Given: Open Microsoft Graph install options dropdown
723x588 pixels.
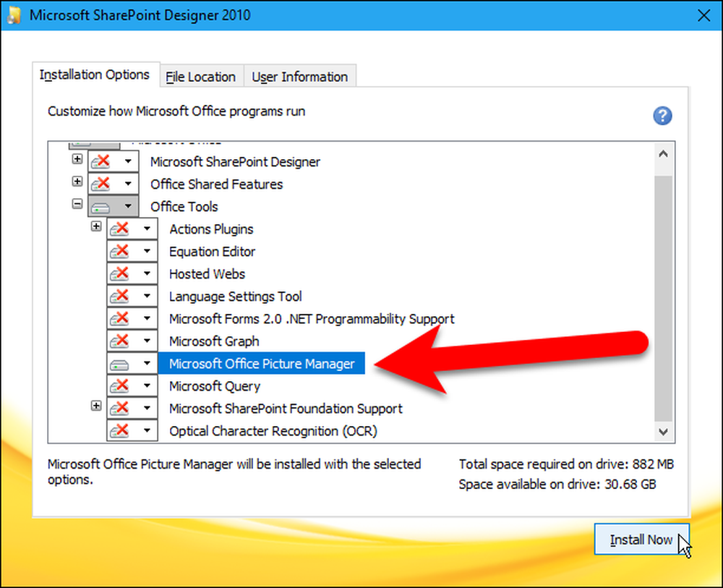Looking at the screenshot, I should (147, 341).
